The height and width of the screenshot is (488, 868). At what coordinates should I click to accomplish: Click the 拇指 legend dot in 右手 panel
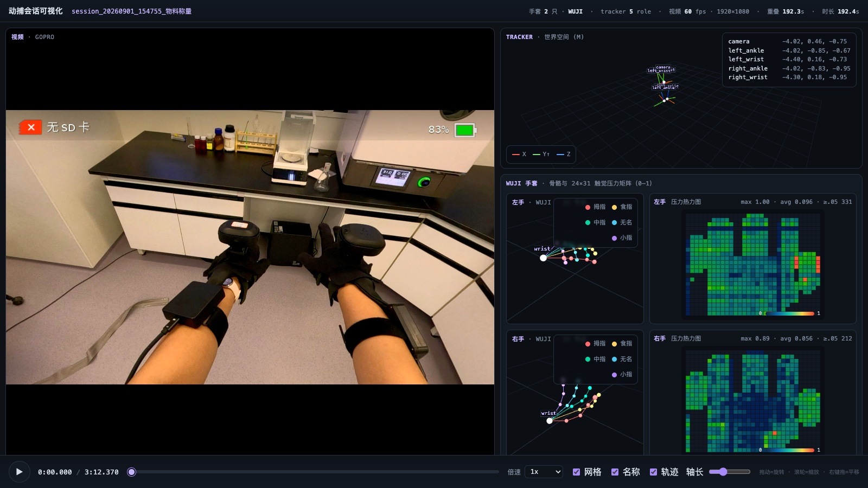coord(588,344)
